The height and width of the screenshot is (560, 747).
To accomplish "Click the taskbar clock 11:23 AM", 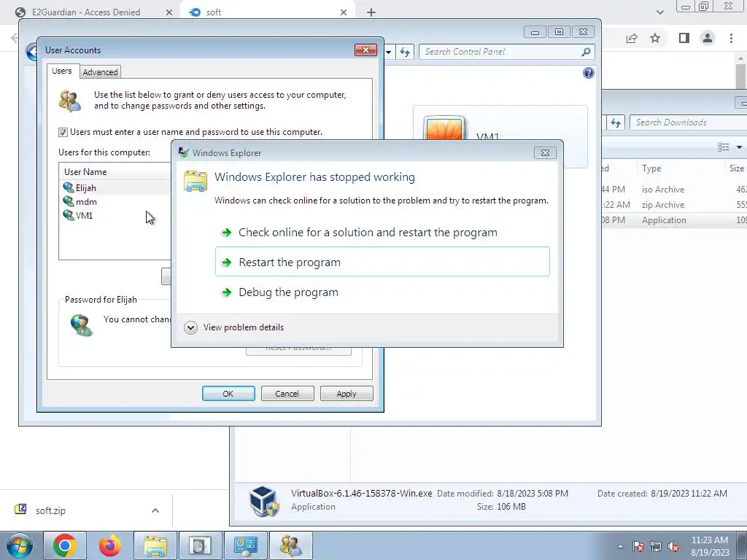I will pos(709,540).
